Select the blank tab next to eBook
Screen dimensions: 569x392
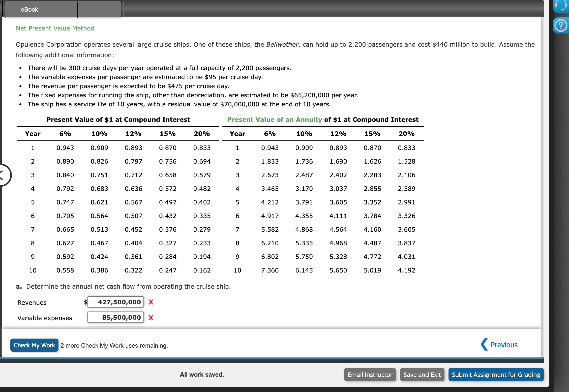click(x=100, y=9)
